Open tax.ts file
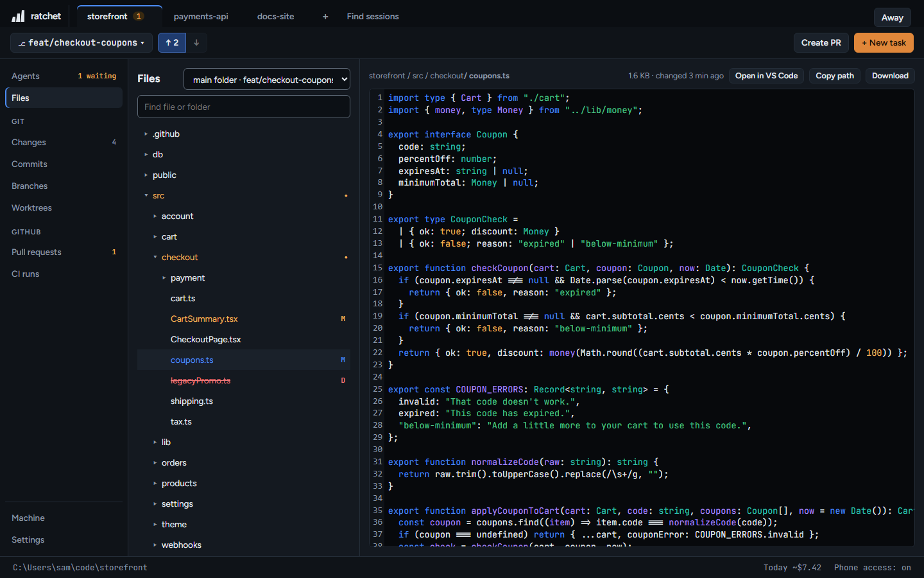Screen dimensions: 924x578 (244, 422)
